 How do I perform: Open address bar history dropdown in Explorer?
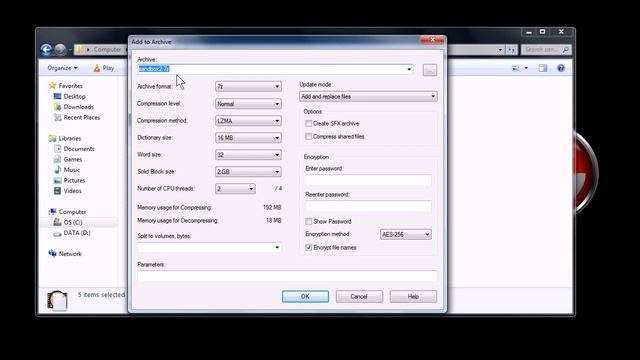[500, 50]
